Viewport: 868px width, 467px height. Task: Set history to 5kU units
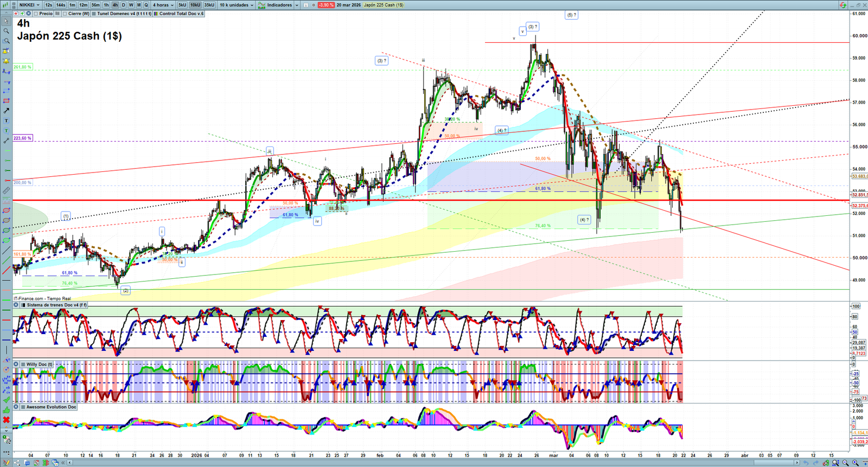[x=182, y=5]
